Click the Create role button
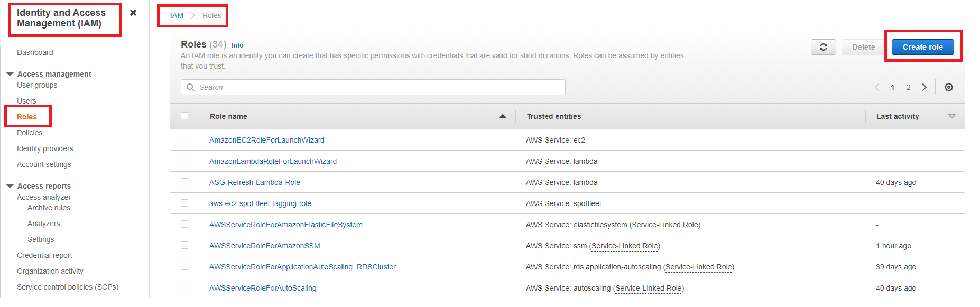The height and width of the screenshot is (307, 980). 922,47
